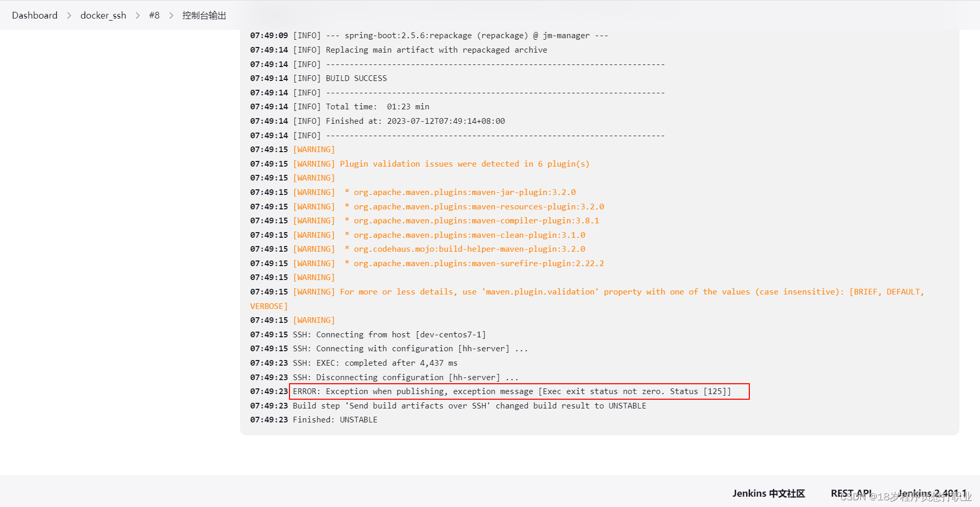Expand the chevron after Dashboard breadcrumb

point(69,15)
